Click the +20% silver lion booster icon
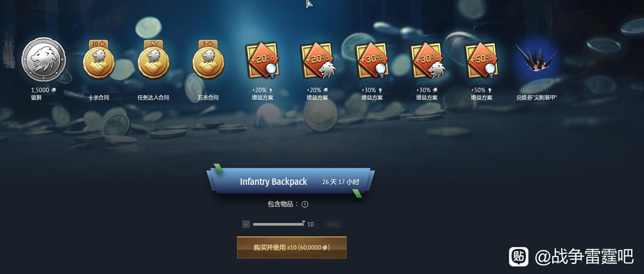Screen dimensions: 644x274 coord(318,60)
